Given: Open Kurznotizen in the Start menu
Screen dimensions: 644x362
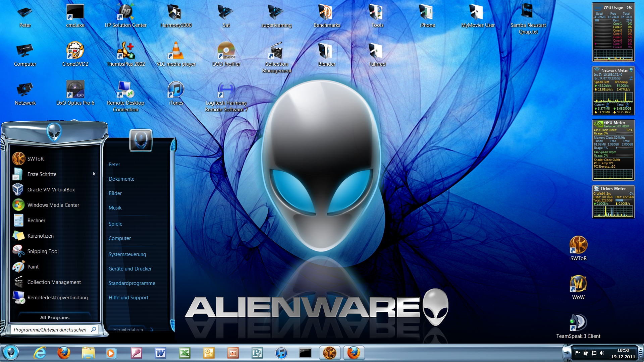Looking at the screenshot, I should click(x=55, y=236).
